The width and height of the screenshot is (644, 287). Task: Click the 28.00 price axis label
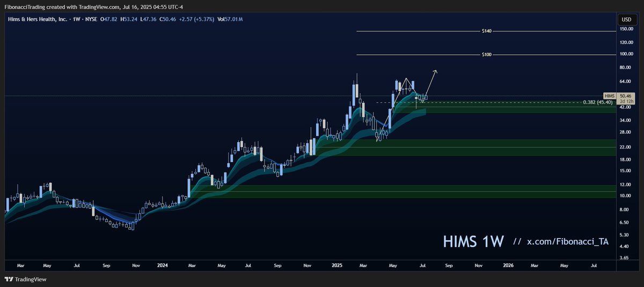(x=625, y=132)
